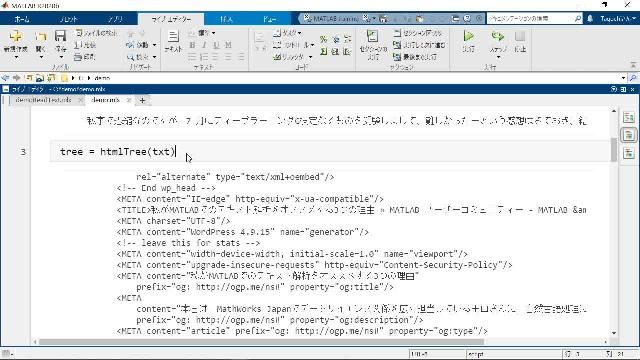Screen dimensions: 640x360
Task: Click the Section Break (セクション区切り) button
Action: (418, 33)
